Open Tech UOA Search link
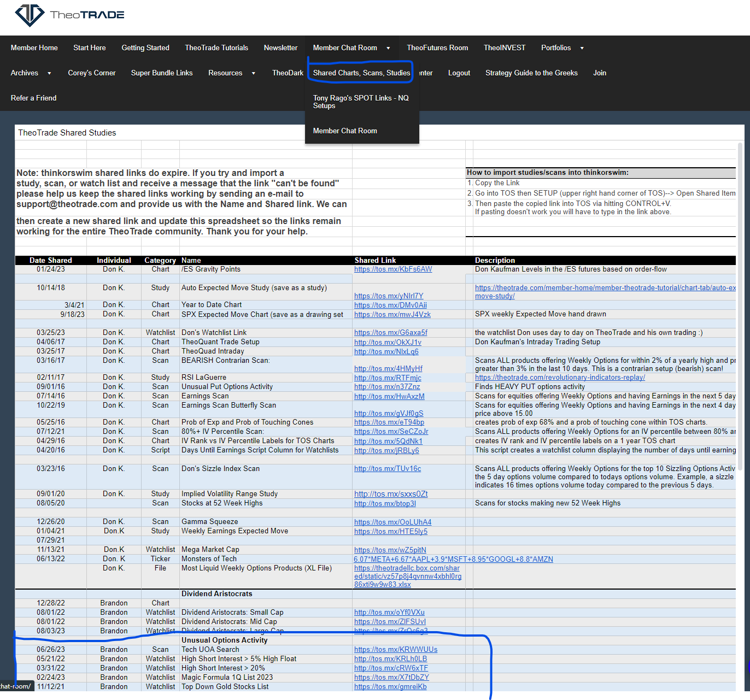Screen dimensions: 750x700 point(396,650)
